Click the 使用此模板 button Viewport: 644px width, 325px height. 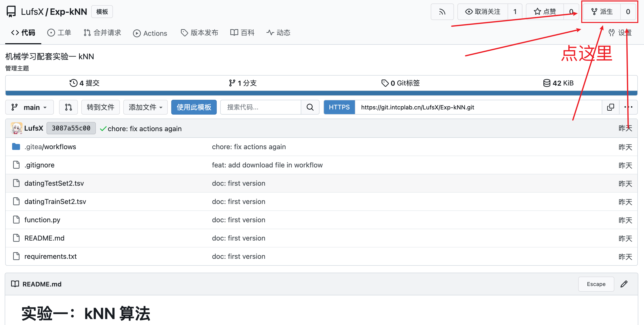tap(194, 107)
